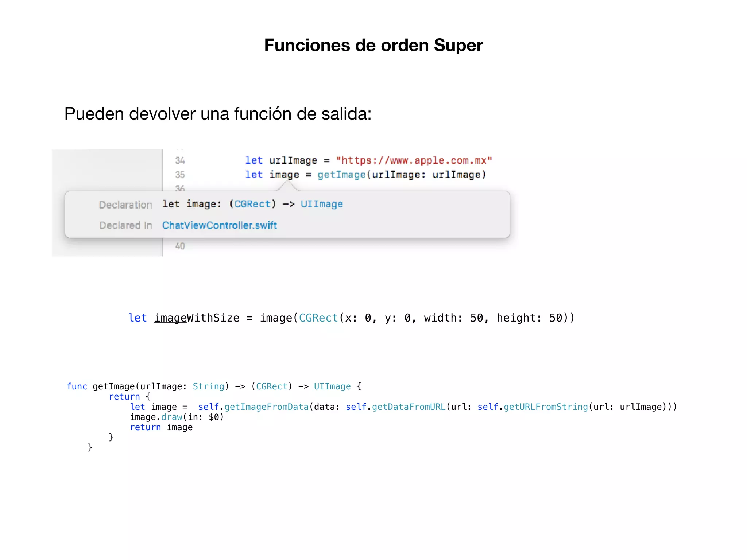Screen dimensions: 747x560
Task: Click the text 'Pueden devolver una función de salida:'
Action: tap(218, 114)
